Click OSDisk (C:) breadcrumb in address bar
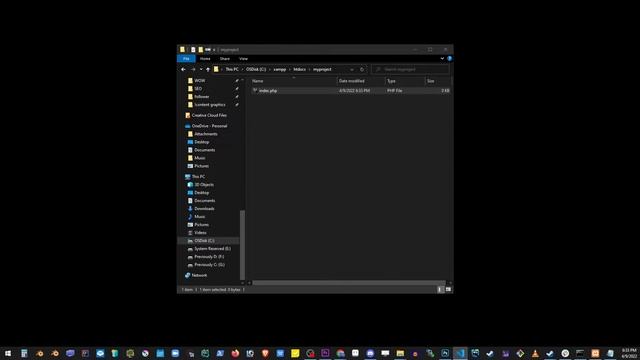This screenshot has height=360, width=640. tap(256, 69)
